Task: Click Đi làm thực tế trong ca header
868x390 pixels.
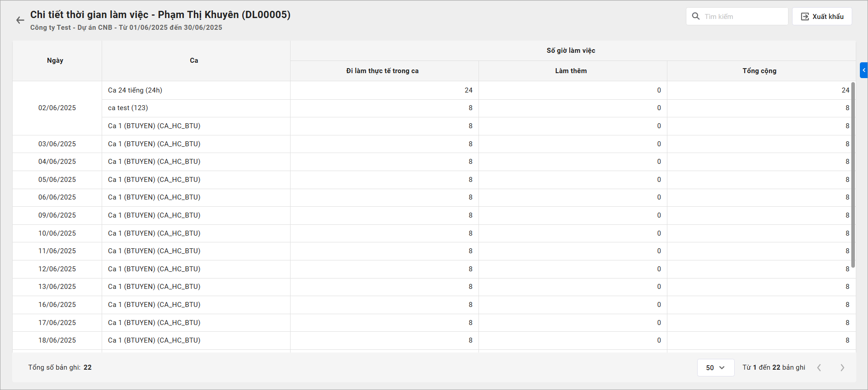Action: pos(382,71)
